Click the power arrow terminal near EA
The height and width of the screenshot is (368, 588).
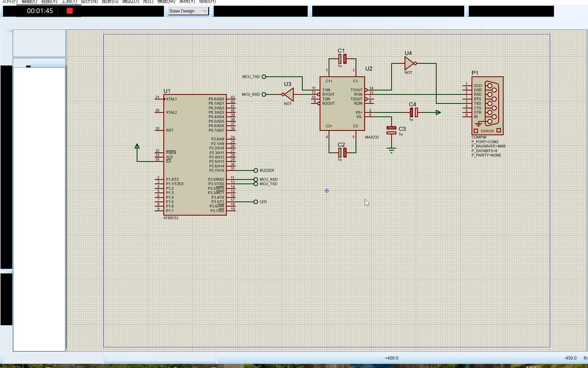click(137, 147)
